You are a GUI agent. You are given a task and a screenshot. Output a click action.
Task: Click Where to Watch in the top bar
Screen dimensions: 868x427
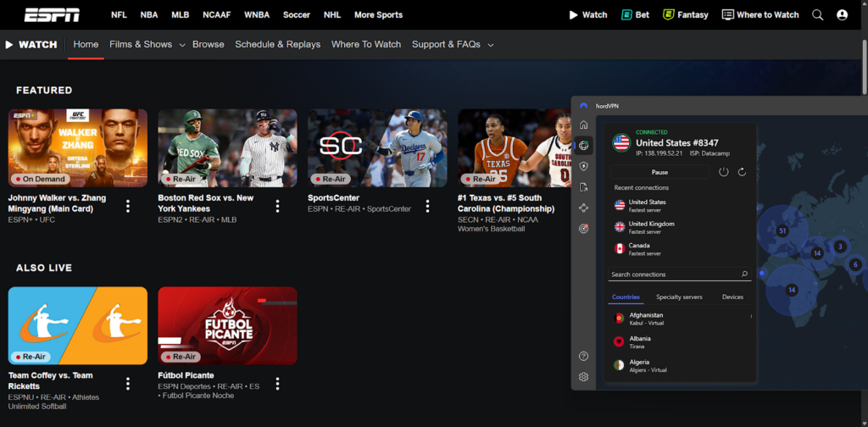[760, 15]
